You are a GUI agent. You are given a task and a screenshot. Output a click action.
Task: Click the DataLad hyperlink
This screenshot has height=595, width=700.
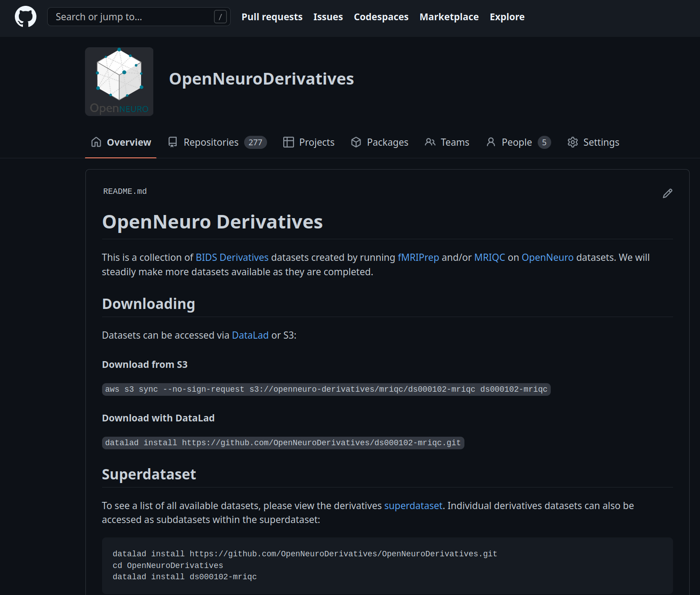pos(250,336)
